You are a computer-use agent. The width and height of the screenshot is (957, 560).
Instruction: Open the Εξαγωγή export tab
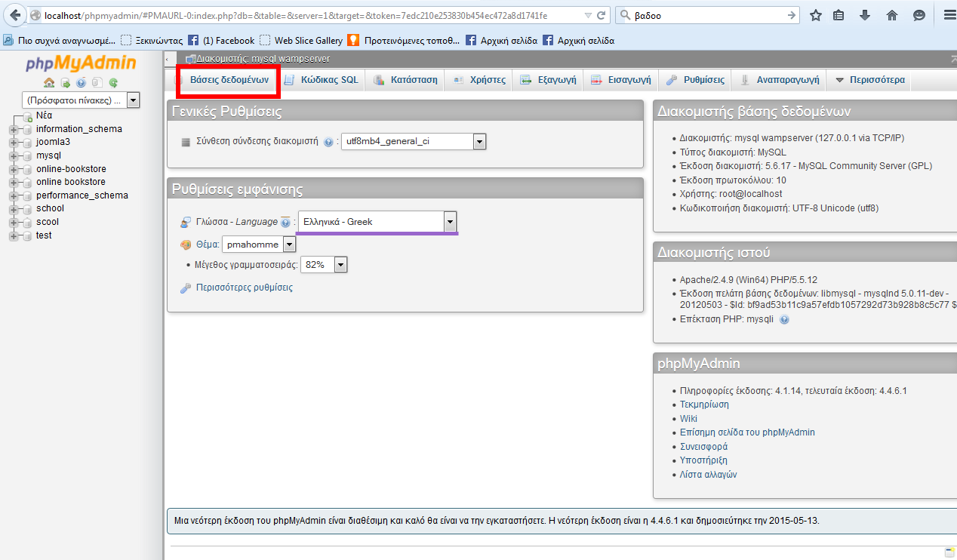tap(549, 80)
